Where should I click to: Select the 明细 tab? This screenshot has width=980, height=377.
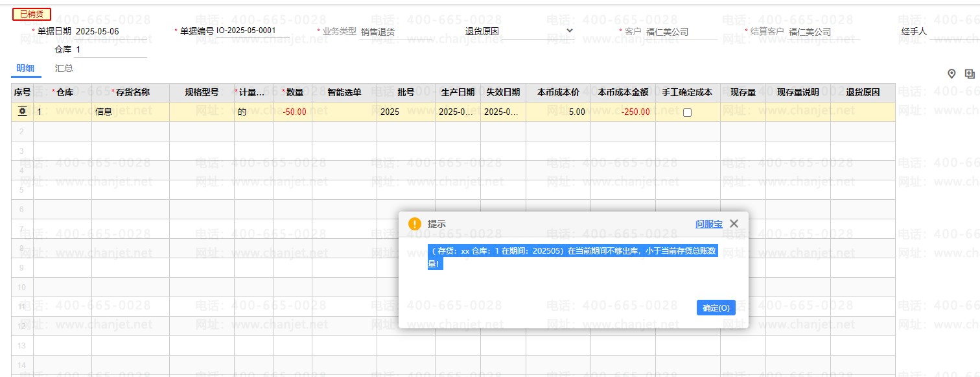point(25,68)
